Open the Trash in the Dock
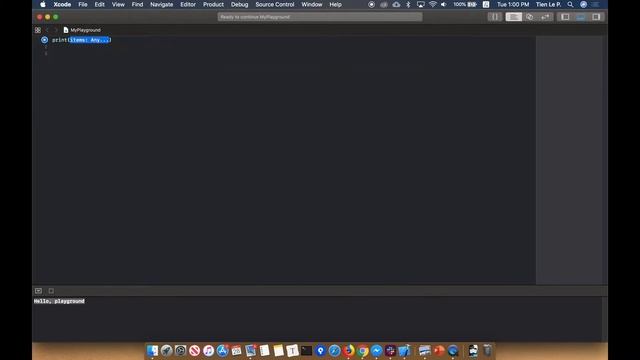Viewport: 640px width, 360px height. [487, 351]
